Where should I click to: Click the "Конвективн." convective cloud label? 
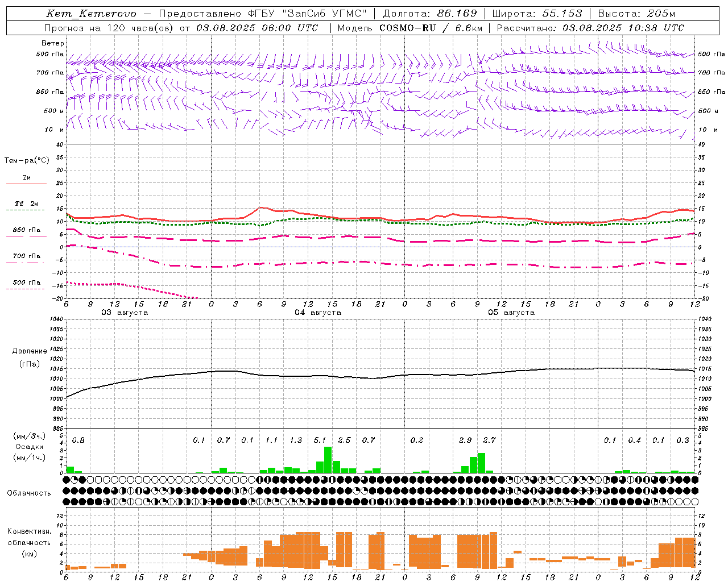tap(29, 531)
